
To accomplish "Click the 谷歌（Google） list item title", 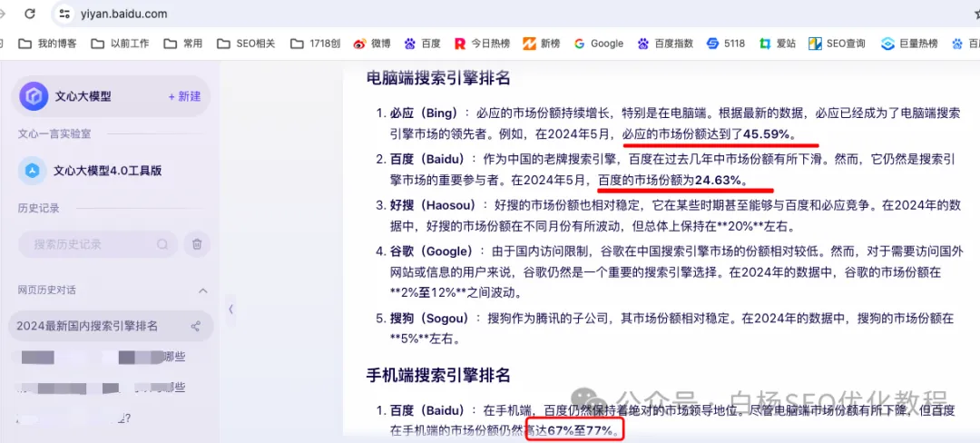I will click(433, 251).
